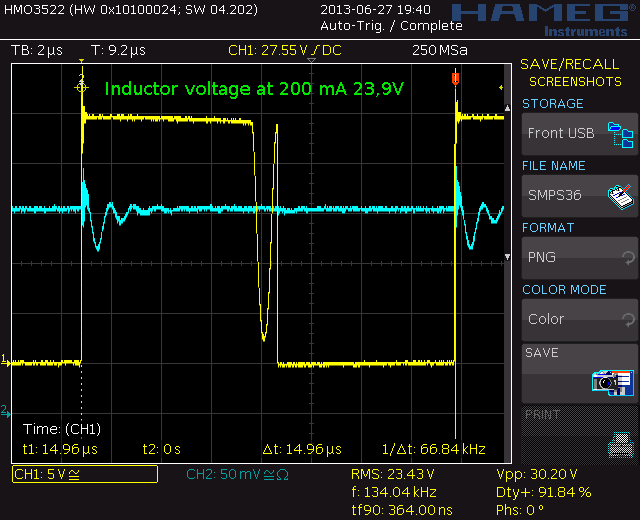Click the trigger level arrow on right edge

click(501, 88)
